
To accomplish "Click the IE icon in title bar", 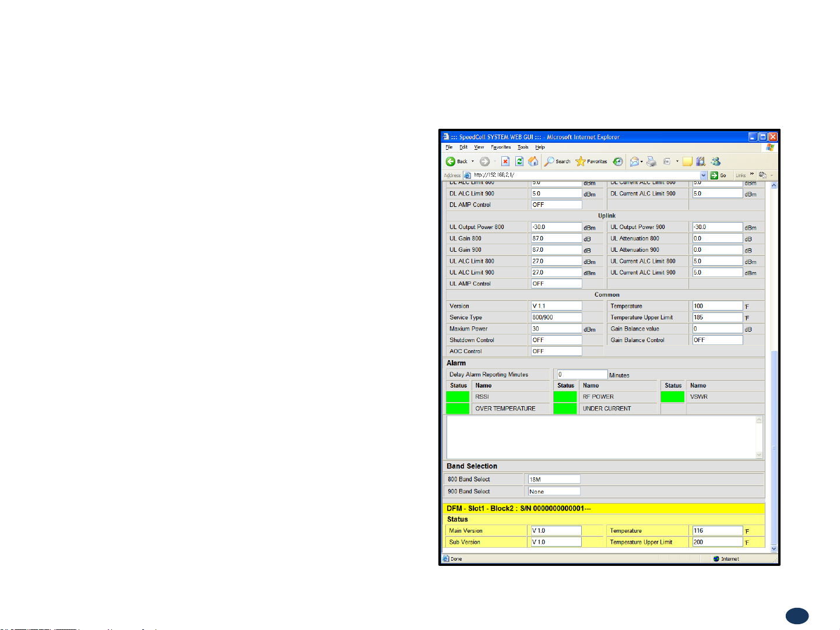I will (x=446, y=136).
